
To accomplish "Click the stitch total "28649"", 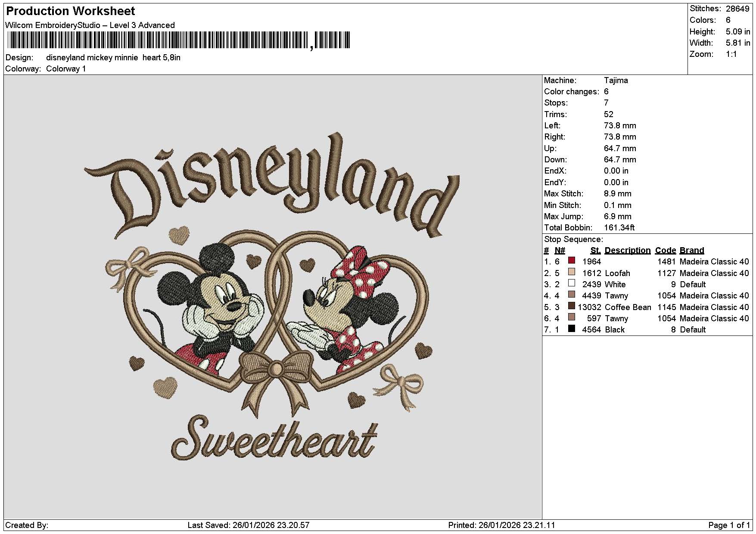I will tap(738, 9).
